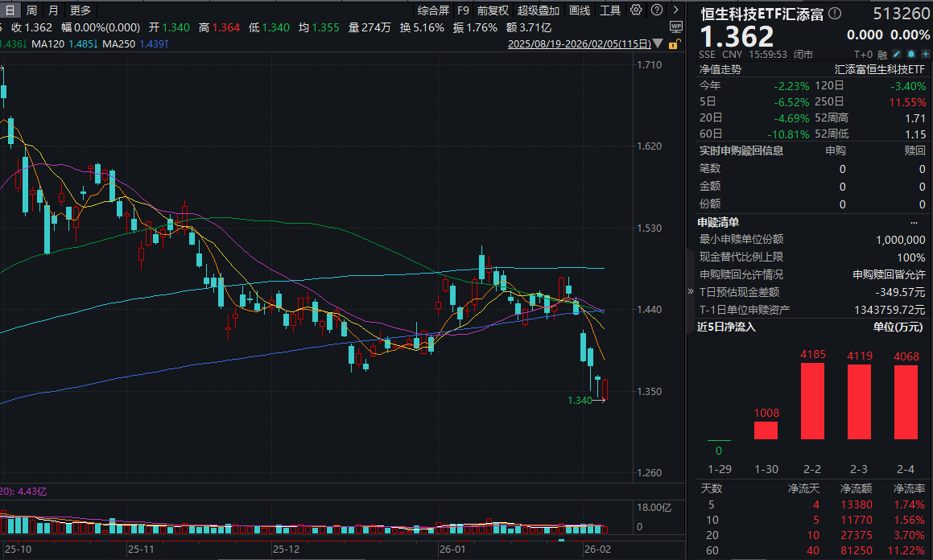Select the daily 日 period tab
This screenshot has width=933, height=560.
[10, 10]
